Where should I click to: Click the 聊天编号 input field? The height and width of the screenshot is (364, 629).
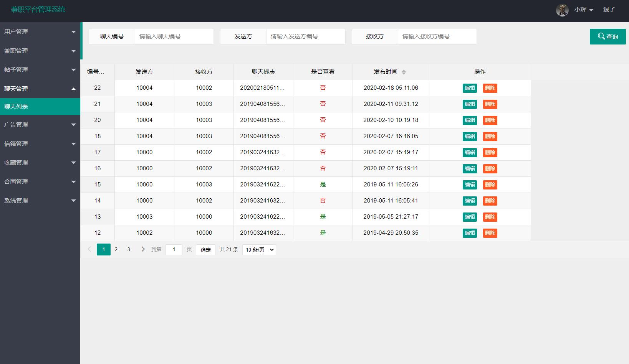[x=174, y=36]
